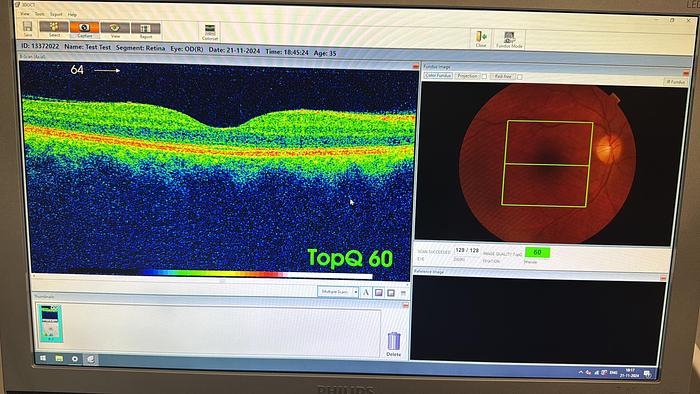Click the ID: 13372022 text
700x394 pixels.
(x=40, y=46)
